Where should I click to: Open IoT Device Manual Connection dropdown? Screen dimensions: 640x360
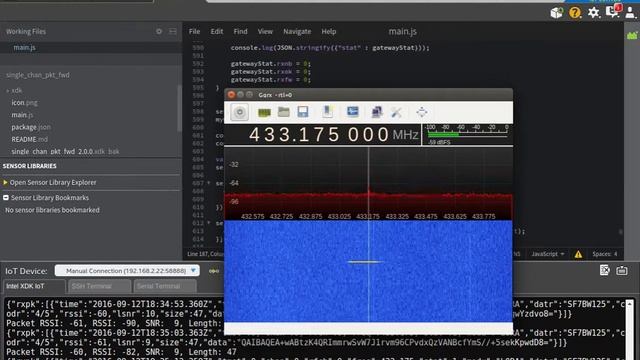tap(127, 271)
